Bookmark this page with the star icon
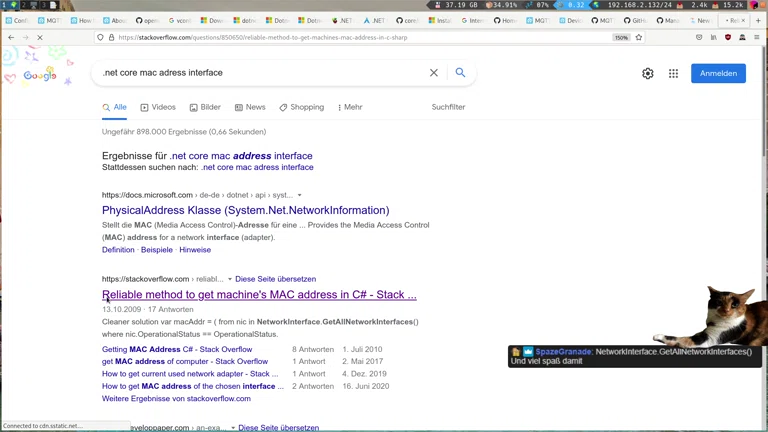Viewport: 768px width, 432px height. 639,37
